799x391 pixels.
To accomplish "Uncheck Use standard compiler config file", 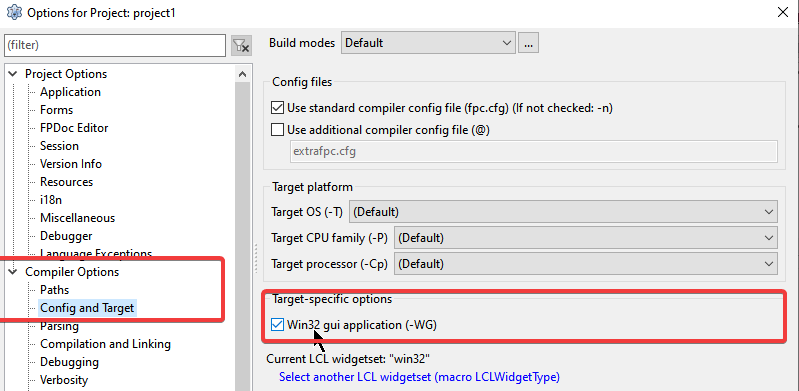I will point(278,108).
